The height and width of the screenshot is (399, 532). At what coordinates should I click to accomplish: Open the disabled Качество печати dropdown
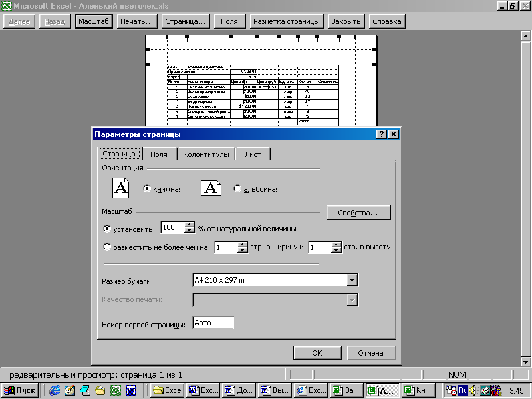tap(352, 300)
